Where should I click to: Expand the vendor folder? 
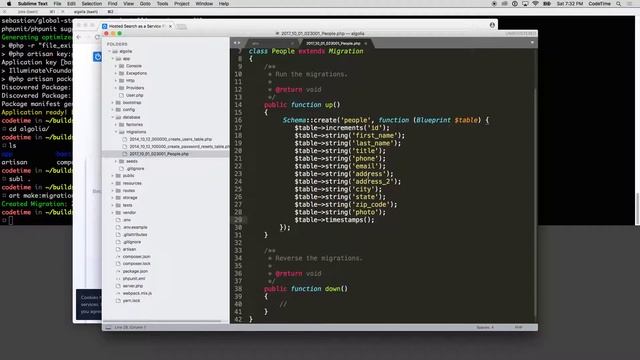113,213
